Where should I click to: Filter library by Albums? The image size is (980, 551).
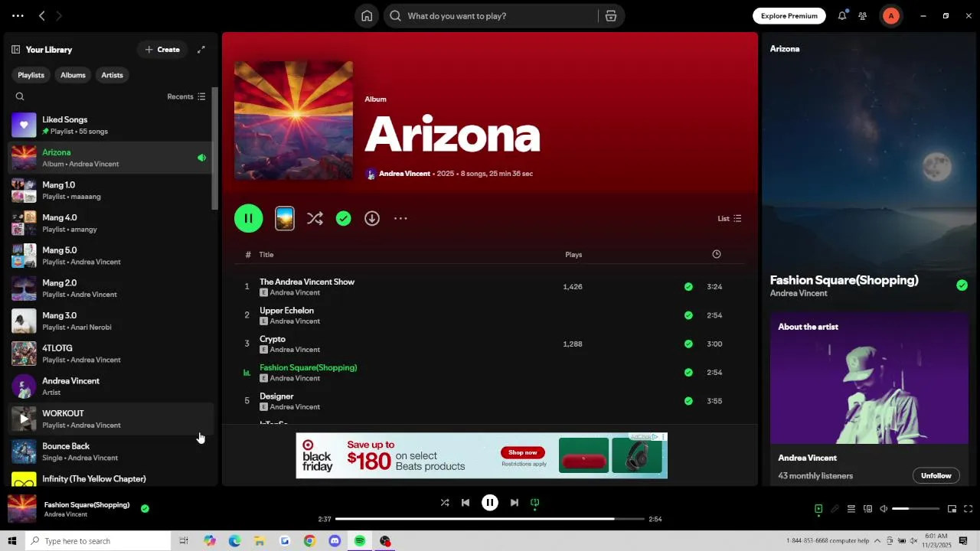point(73,75)
